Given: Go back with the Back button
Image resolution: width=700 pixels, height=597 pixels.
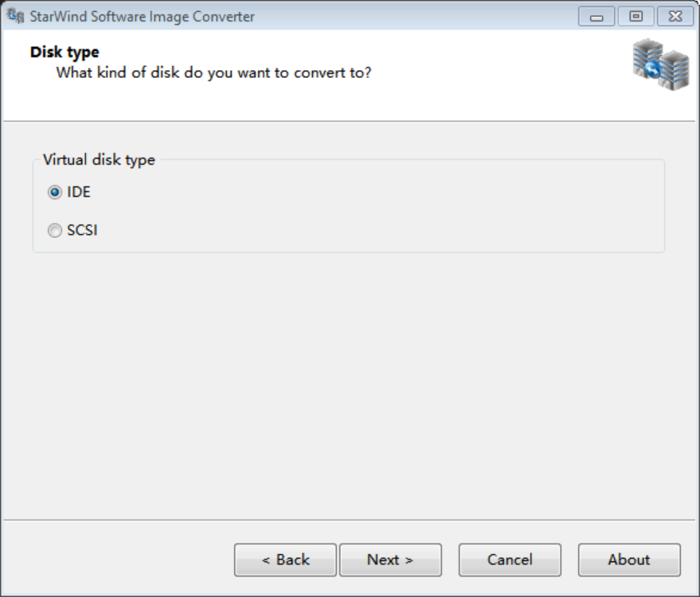Looking at the screenshot, I should [x=285, y=560].
